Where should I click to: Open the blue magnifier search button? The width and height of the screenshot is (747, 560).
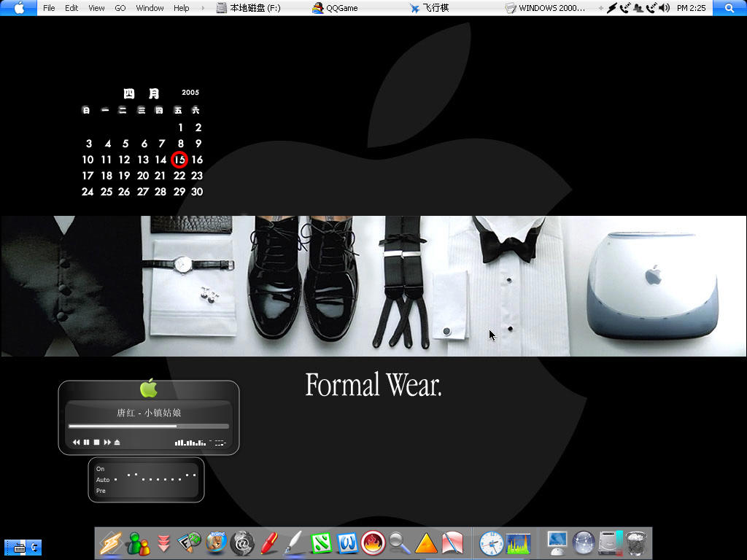[x=729, y=7]
